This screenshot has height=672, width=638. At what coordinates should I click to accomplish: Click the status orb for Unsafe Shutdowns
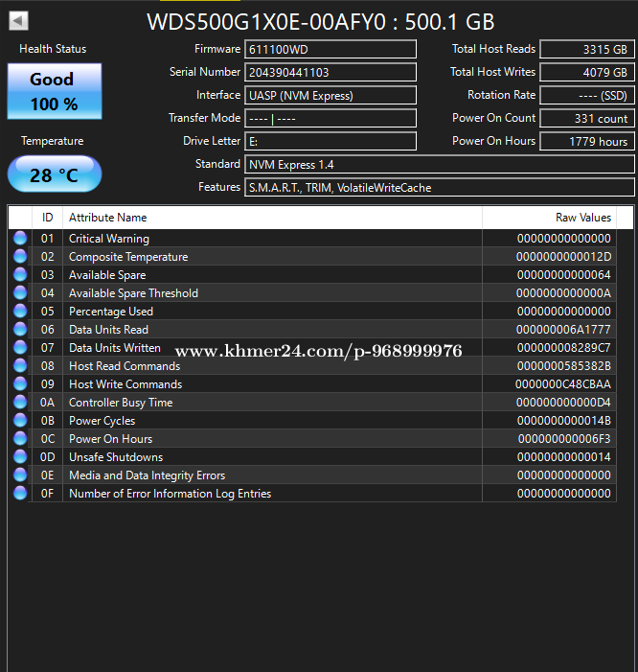click(x=20, y=456)
